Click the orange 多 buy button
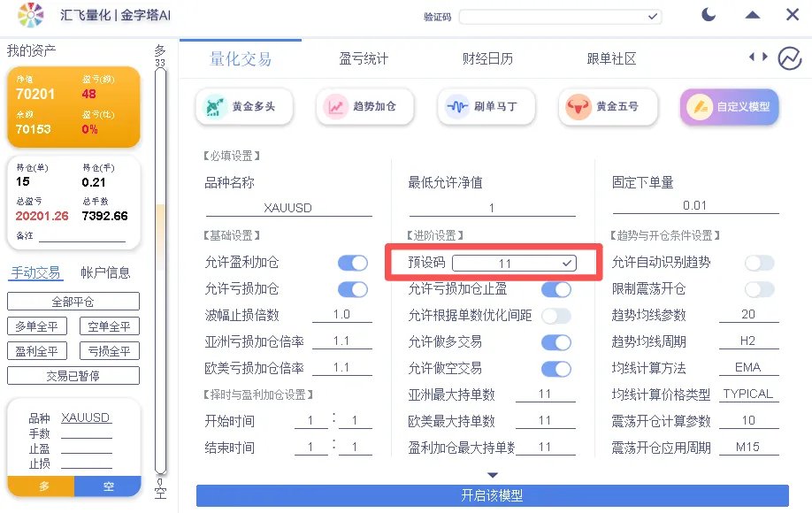Screen dimensions: 812x513 click(41, 486)
